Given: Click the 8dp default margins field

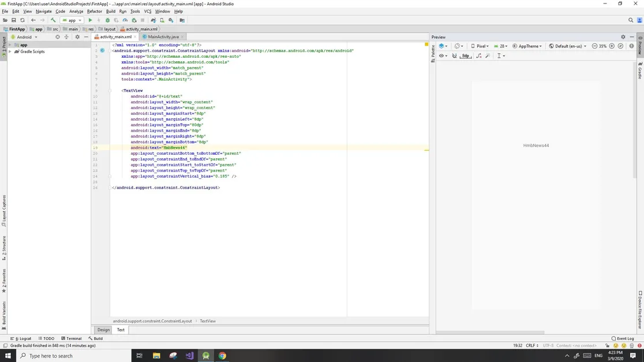Looking at the screenshot, I should [x=465, y=56].
